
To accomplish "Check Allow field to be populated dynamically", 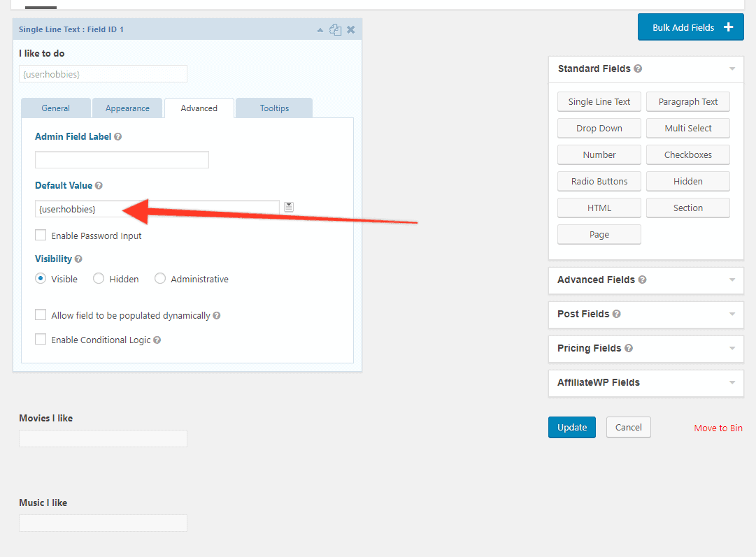I will 41,315.
